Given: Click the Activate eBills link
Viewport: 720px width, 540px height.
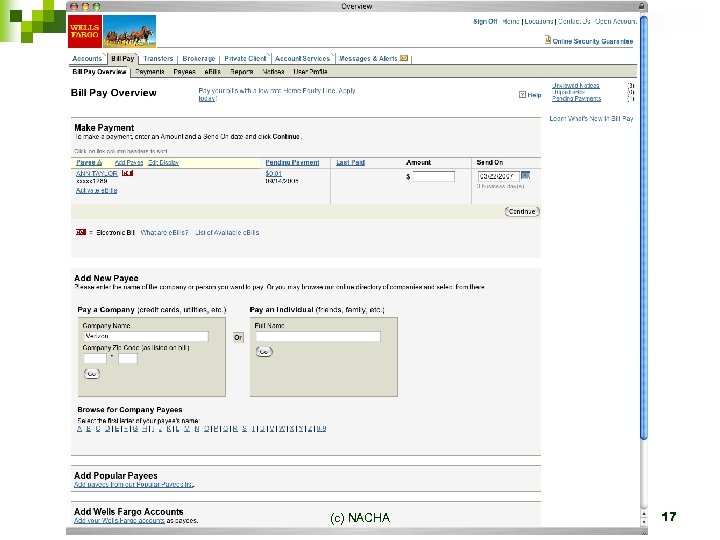Looking at the screenshot, I should pos(96,191).
